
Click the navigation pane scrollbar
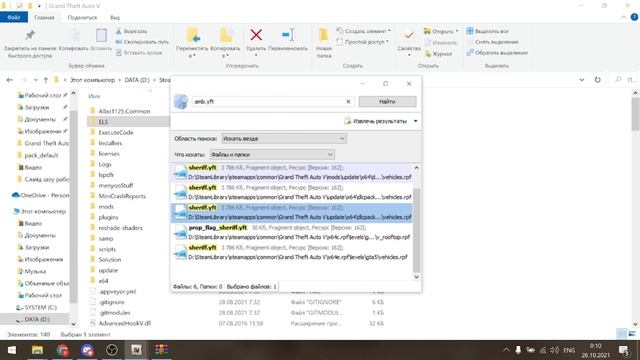pyautogui.click(x=73, y=207)
